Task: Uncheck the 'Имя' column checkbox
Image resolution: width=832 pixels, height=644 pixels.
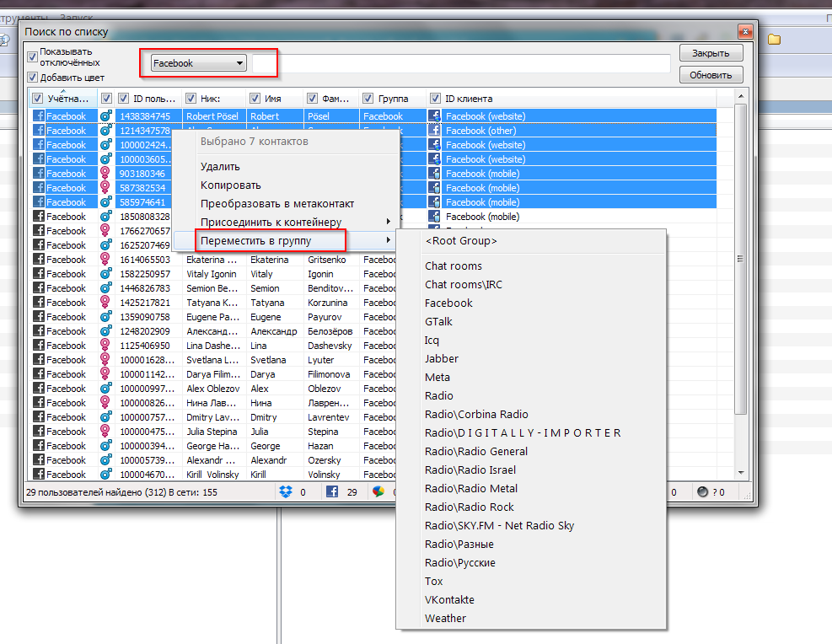Action: tap(255, 98)
